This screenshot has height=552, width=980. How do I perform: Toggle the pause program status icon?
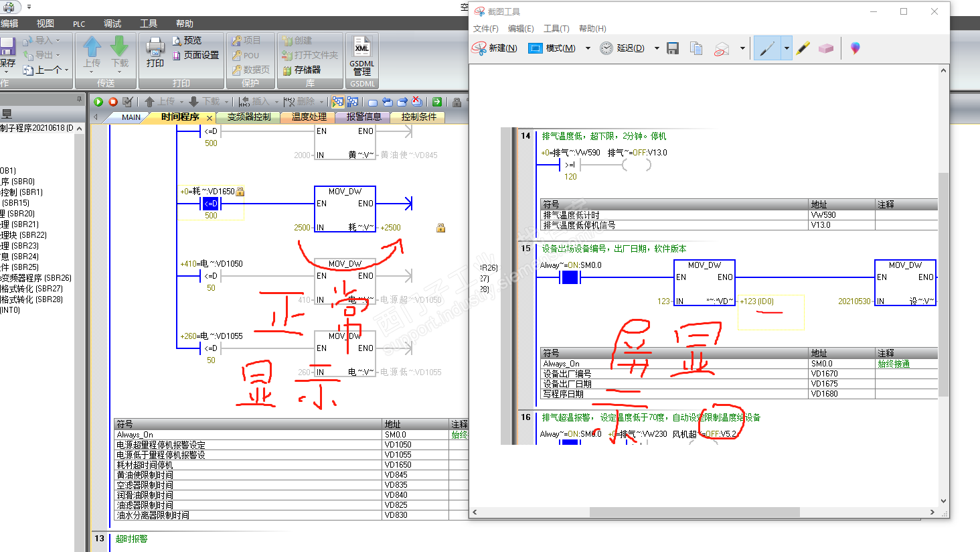[x=353, y=102]
